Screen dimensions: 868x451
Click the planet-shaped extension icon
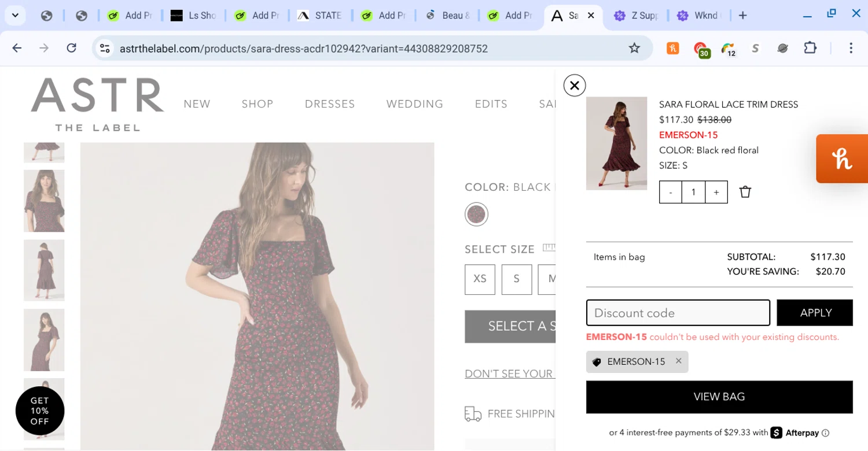[782, 49]
